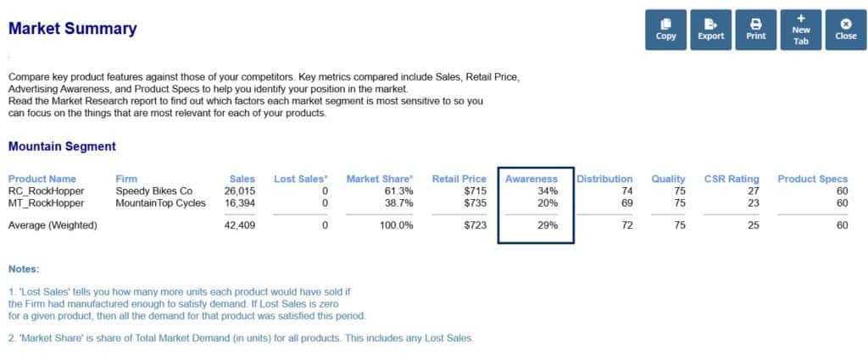This screenshot has height=360, width=868.
Task: Click the Quality column header
Action: pos(668,179)
